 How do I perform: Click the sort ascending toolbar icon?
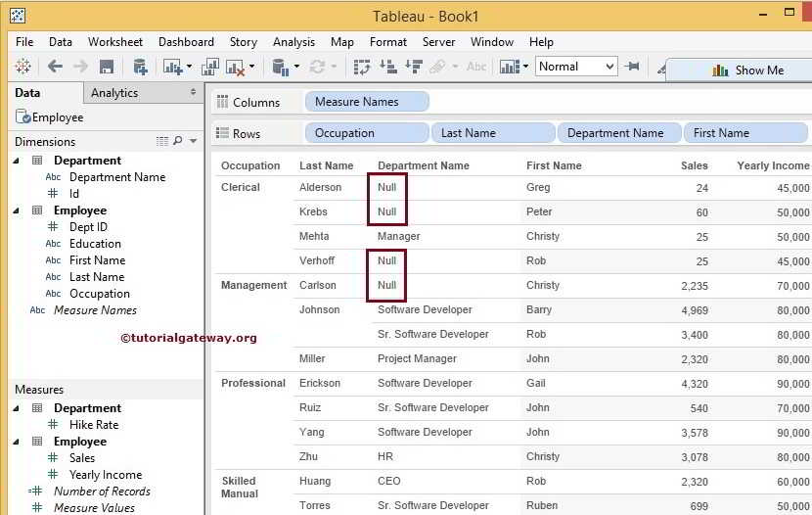pyautogui.click(x=387, y=67)
